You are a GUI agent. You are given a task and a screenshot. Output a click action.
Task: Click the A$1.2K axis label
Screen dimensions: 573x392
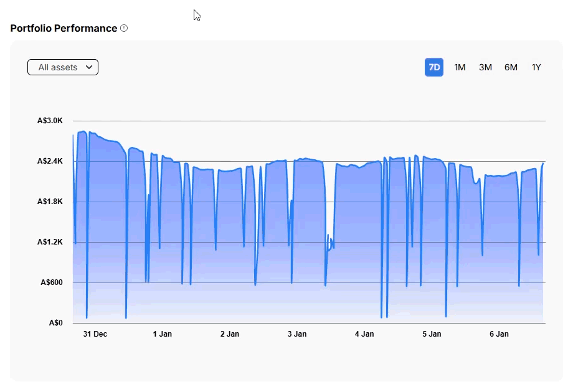point(50,242)
